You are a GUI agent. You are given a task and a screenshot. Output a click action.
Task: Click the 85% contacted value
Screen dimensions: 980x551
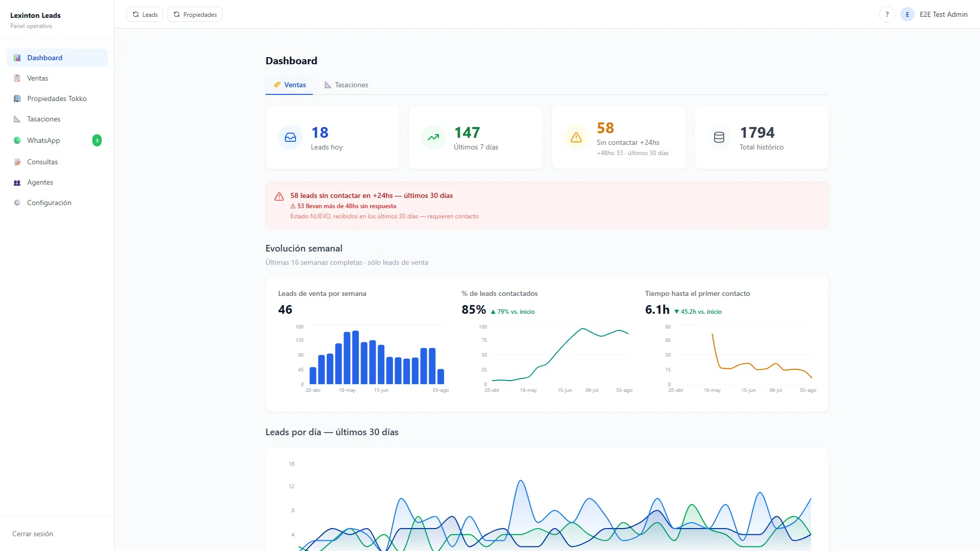(x=474, y=310)
